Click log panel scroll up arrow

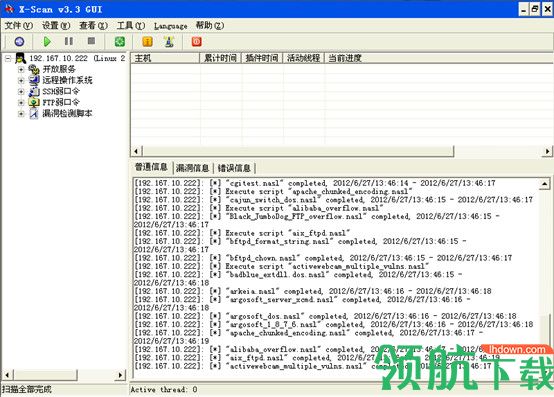click(544, 184)
